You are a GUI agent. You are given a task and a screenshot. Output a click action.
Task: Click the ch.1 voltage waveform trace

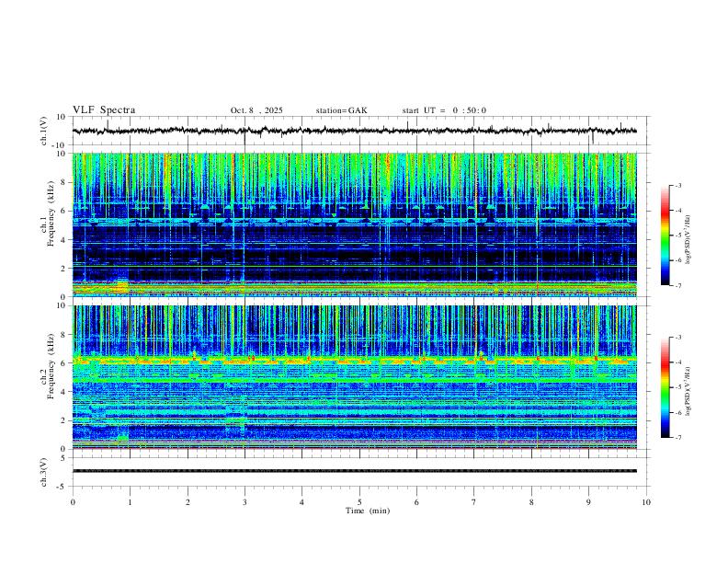pos(354,131)
